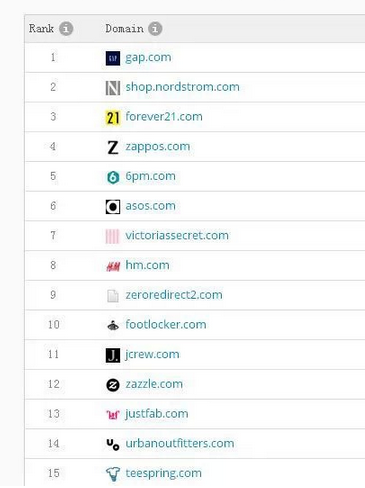The height and width of the screenshot is (488, 365).
Task: Click the info icon beside Domain
Action: pos(155,29)
